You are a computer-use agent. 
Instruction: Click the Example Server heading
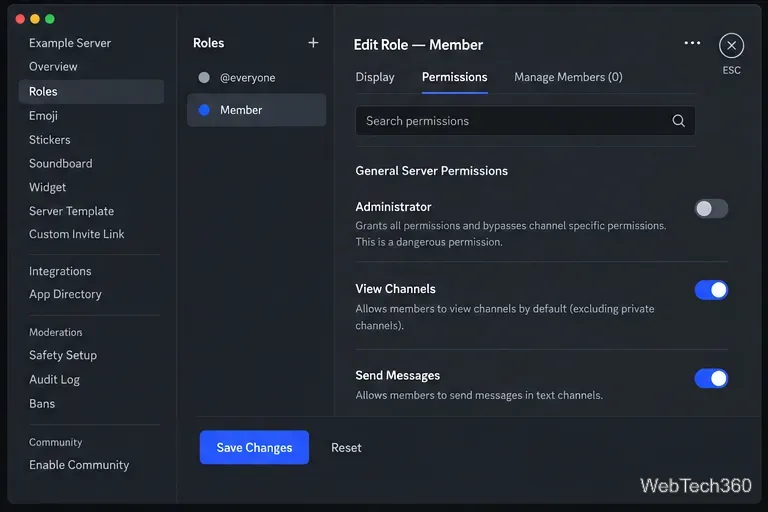coord(70,43)
